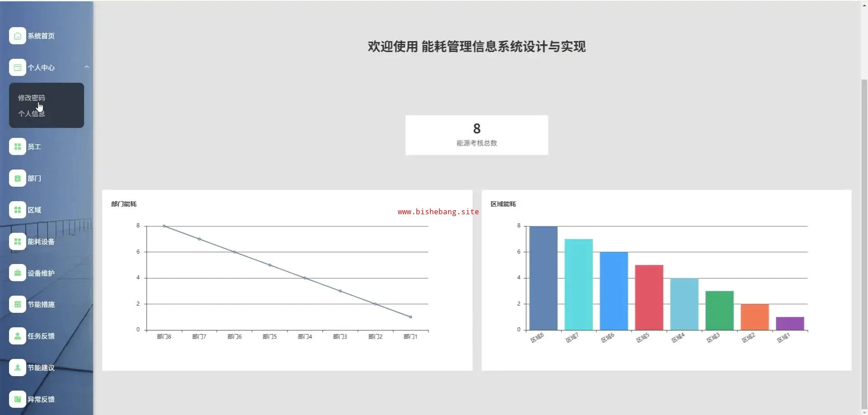Click the stamp icon beside 节能建议
Viewport: 868px width, 415px height.
coord(17,368)
